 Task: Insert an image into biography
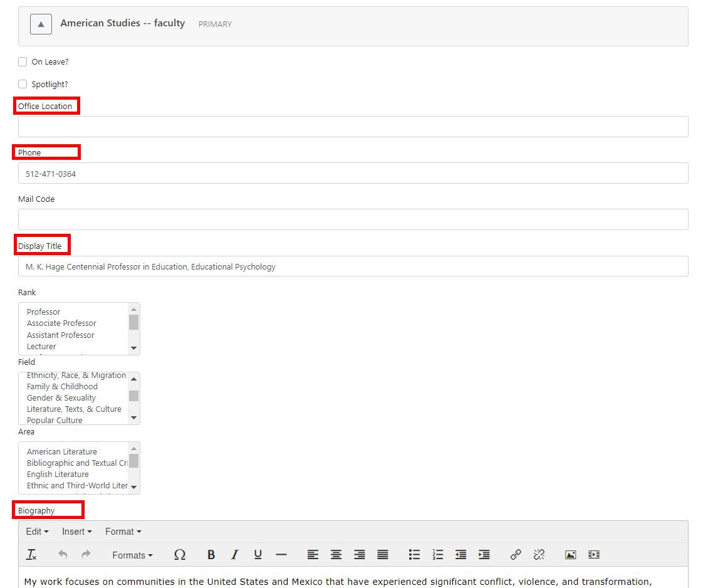[x=571, y=555]
